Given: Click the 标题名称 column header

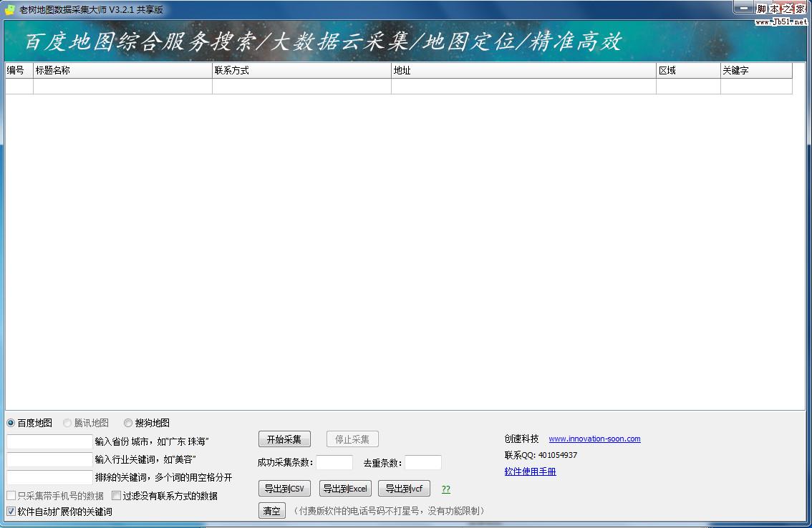Looking at the screenshot, I should pos(122,70).
